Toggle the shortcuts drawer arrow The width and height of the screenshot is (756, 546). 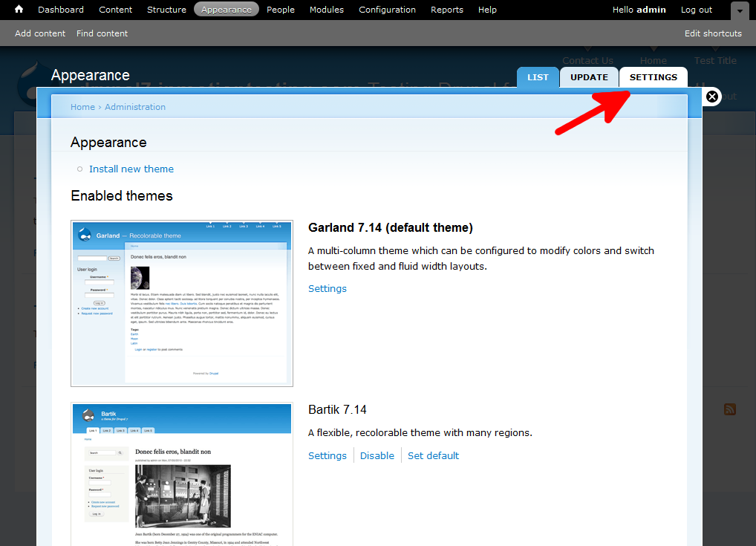(740, 10)
